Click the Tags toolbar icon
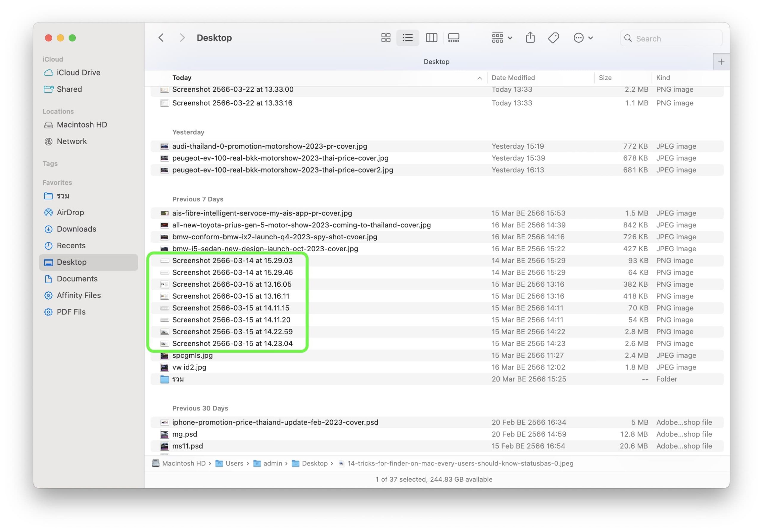Image resolution: width=763 pixels, height=532 pixels. coord(553,38)
